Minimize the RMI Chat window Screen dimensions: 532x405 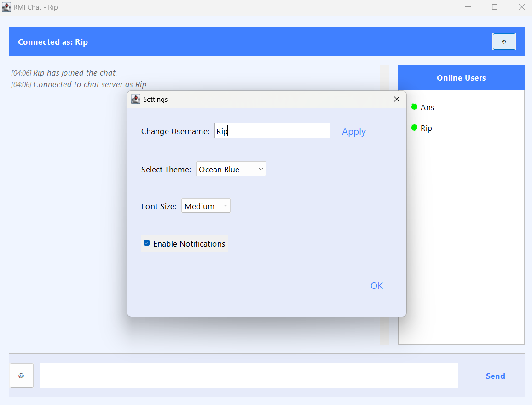click(468, 7)
